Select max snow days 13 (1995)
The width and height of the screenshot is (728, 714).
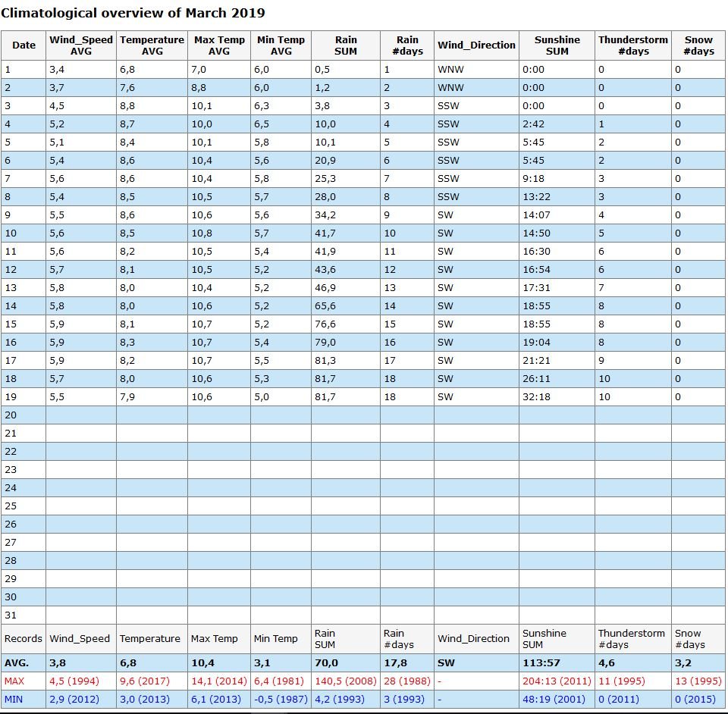[x=698, y=681]
